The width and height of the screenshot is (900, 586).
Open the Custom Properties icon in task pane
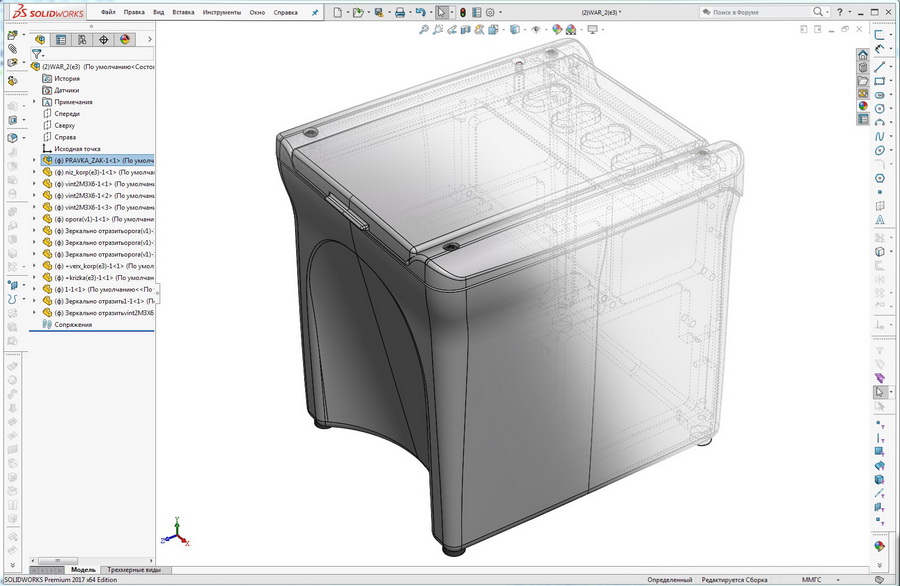click(x=863, y=119)
